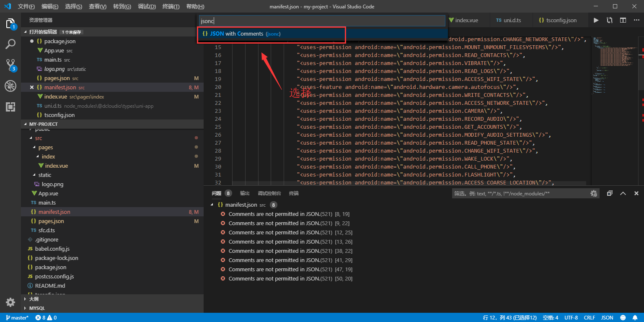Select JSON with Comments (jsonc) option
The height and width of the screenshot is (322, 644).
(322, 34)
